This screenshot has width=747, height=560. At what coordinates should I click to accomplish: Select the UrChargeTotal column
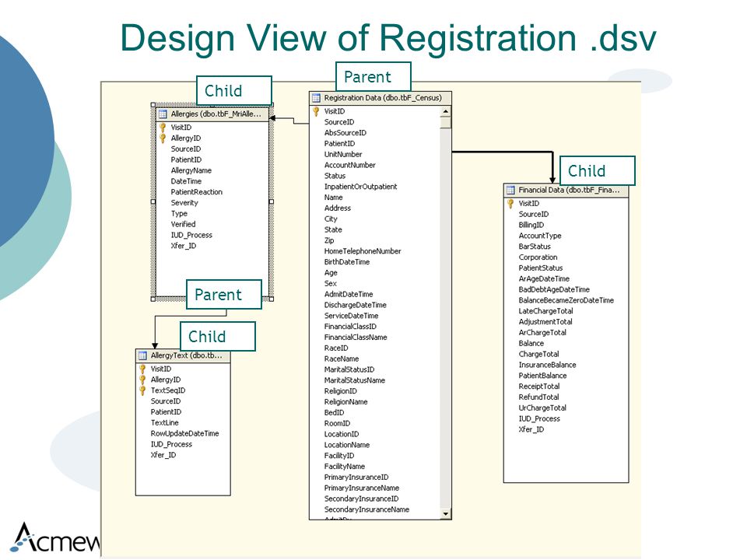[x=542, y=408]
